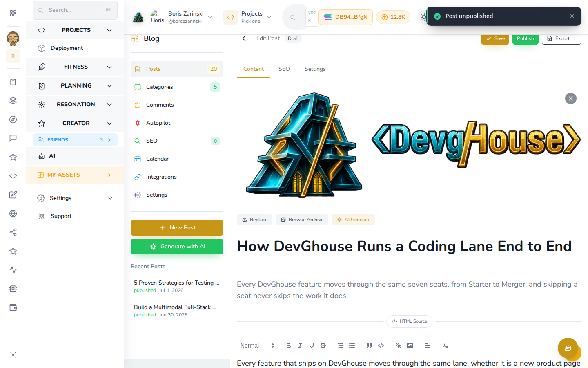The height and width of the screenshot is (368, 588).
Task: Toggle the light/dark theme sun icon
Action: click(x=423, y=17)
